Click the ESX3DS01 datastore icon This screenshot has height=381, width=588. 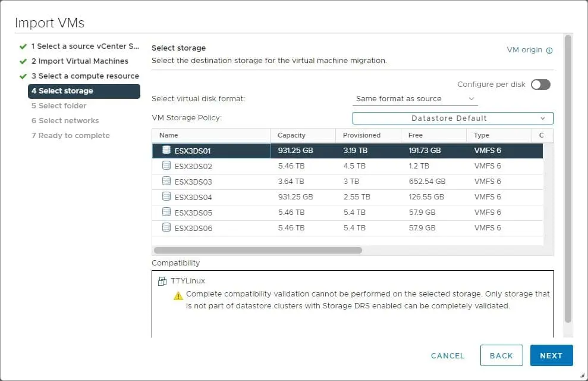(x=166, y=150)
